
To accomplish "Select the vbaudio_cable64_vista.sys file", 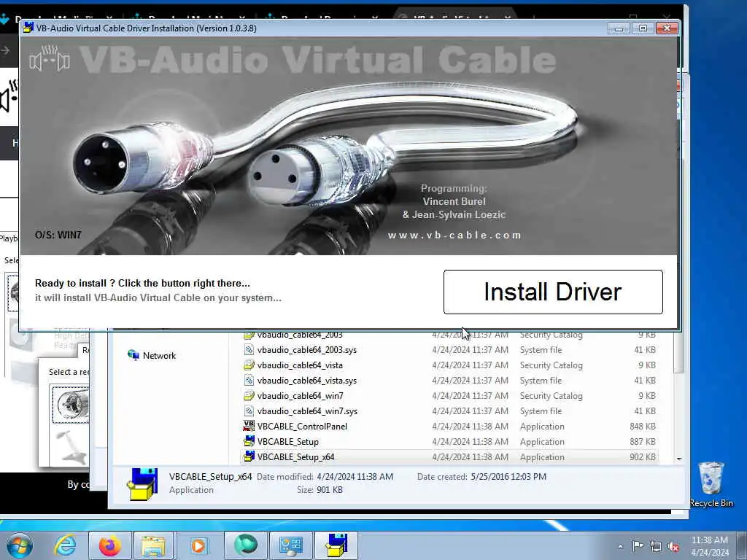I will coord(450,381).
